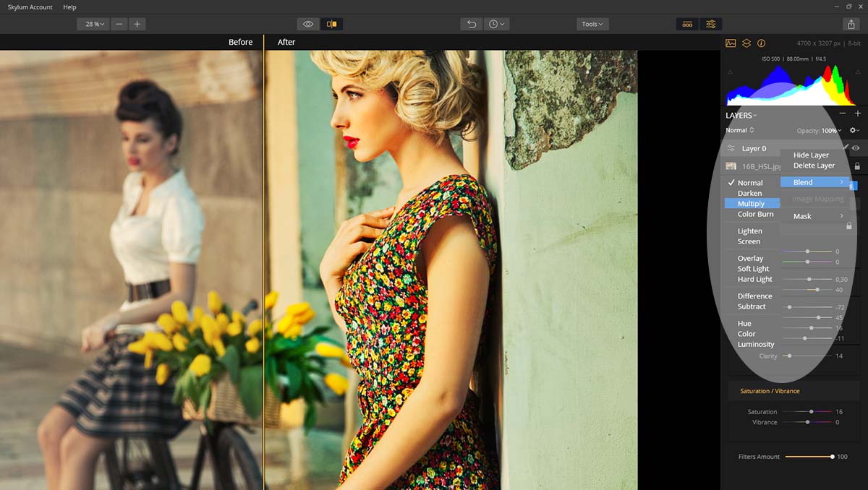Screen dimensions: 868x490
Task: Show the histogram panel icon
Action: [x=731, y=43]
